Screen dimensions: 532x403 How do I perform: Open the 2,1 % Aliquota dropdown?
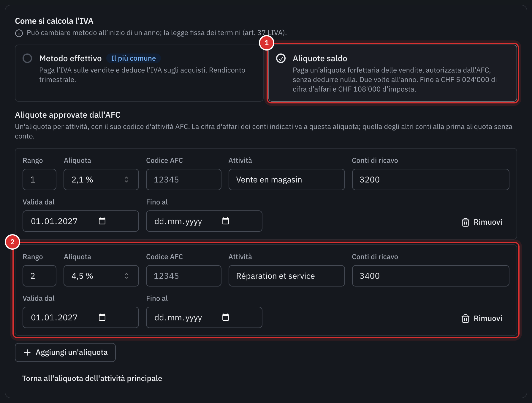[101, 180]
